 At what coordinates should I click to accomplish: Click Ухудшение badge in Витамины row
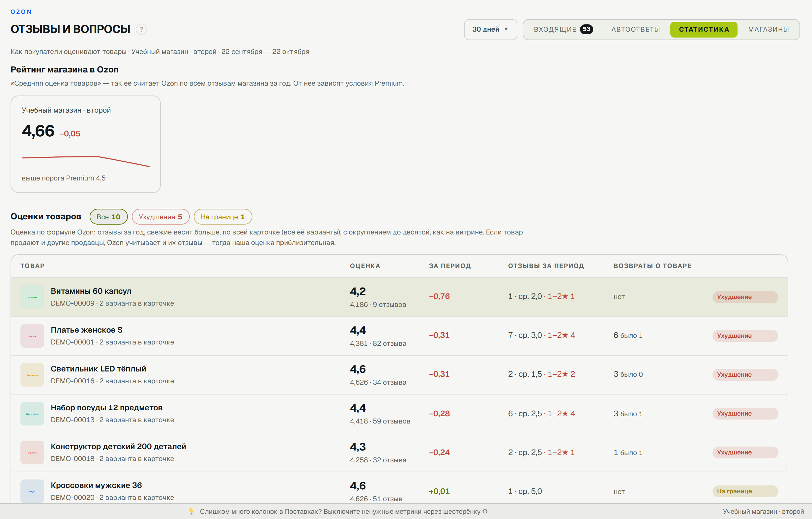[745, 297]
